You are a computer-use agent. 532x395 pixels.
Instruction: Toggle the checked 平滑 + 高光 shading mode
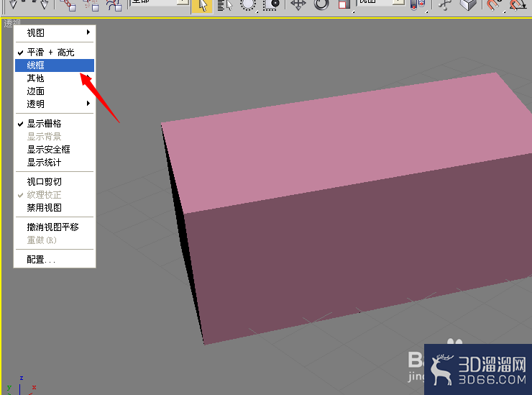(55, 53)
